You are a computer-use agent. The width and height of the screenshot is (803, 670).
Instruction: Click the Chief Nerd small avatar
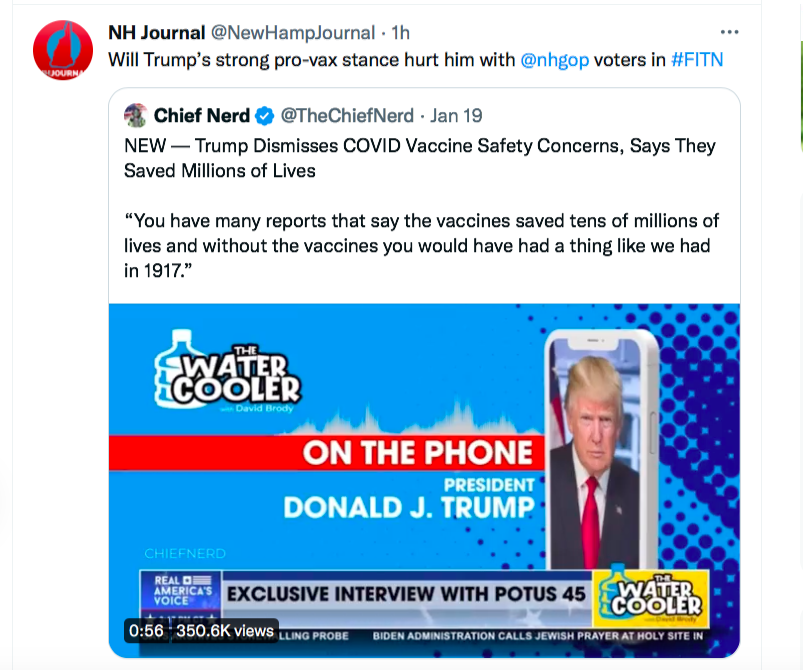136,115
